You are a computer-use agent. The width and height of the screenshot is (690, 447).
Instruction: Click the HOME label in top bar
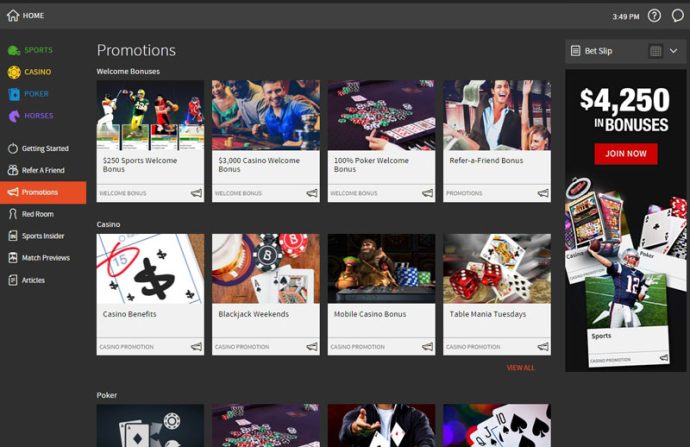(33, 15)
